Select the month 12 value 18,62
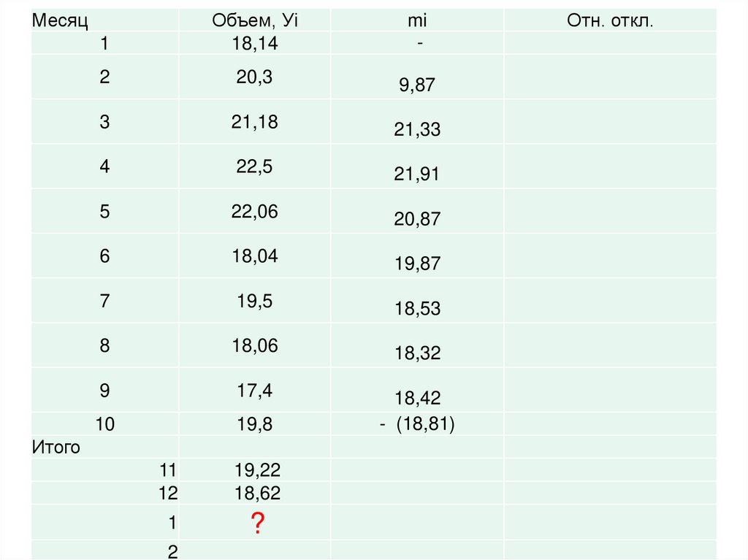 click(257, 494)
